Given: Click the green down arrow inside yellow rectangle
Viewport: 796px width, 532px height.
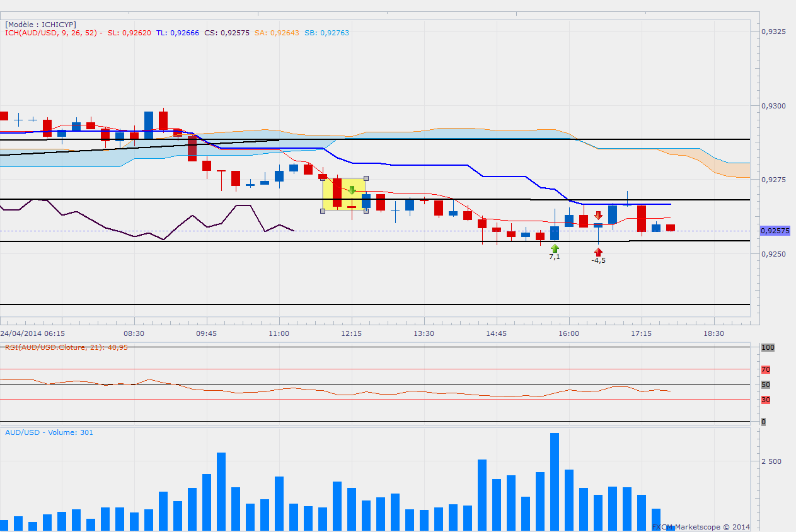Looking at the screenshot, I should tap(352, 190).
